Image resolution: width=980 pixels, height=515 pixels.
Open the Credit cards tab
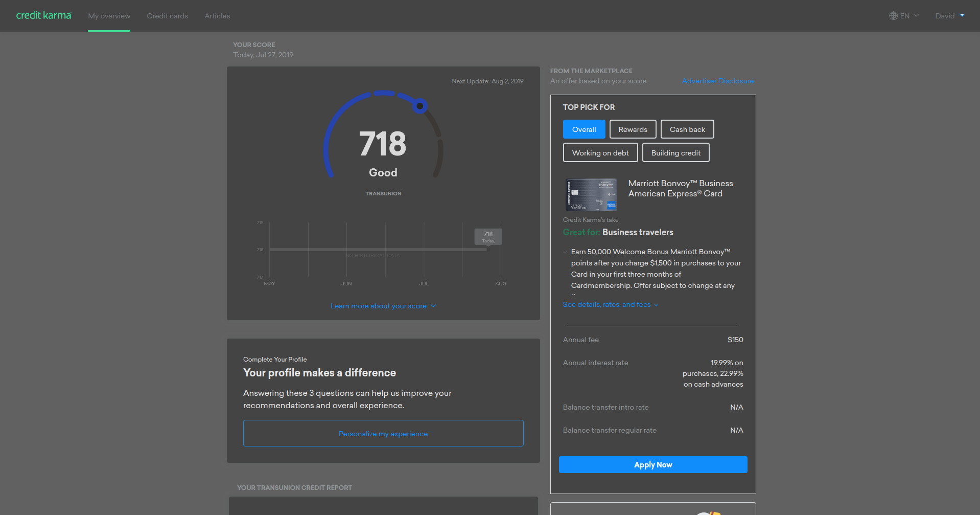[167, 16]
